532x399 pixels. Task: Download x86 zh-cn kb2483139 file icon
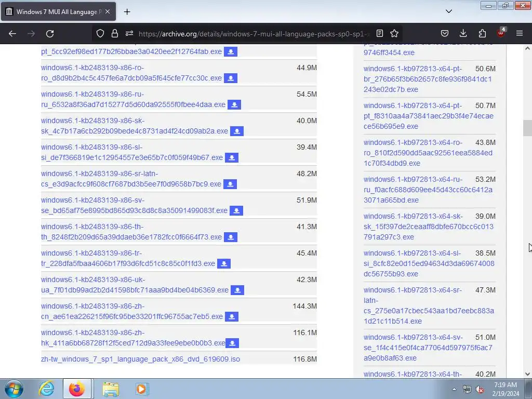(x=232, y=316)
